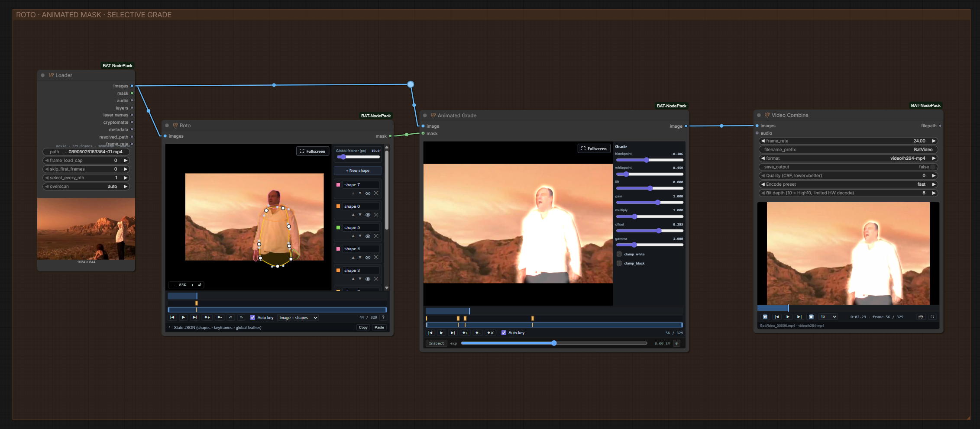The width and height of the screenshot is (980, 429).
Task: Jump to first frame in Roto node
Action: [172, 317]
